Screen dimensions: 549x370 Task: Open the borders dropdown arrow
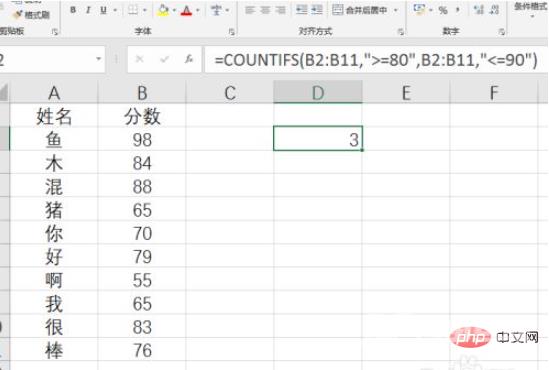(x=145, y=11)
